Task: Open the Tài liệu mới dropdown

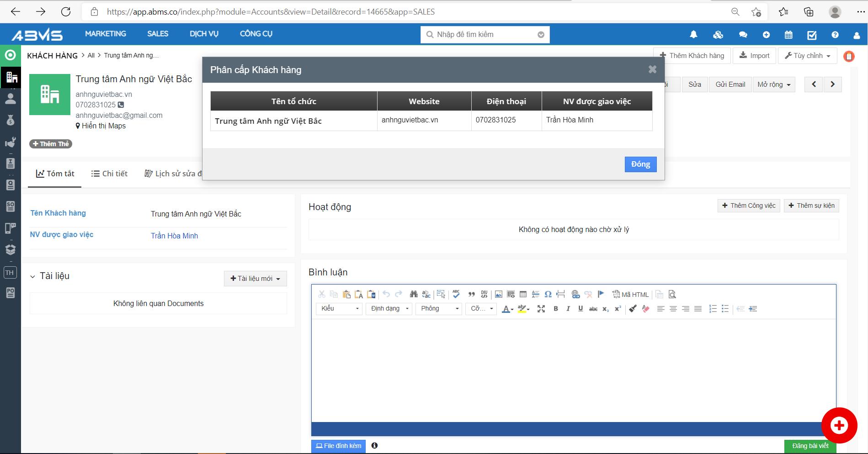Action: click(x=255, y=279)
